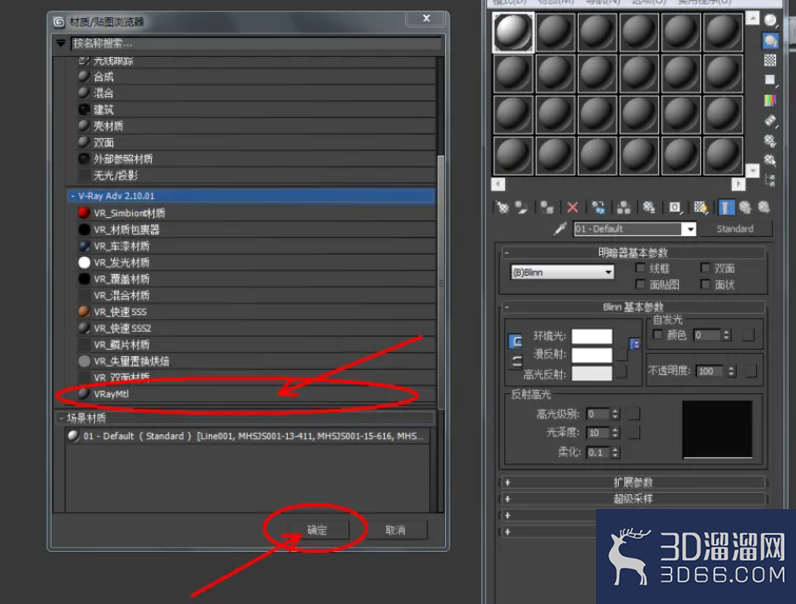Enable the 双面 checkbox in shader parameters

[705, 267]
